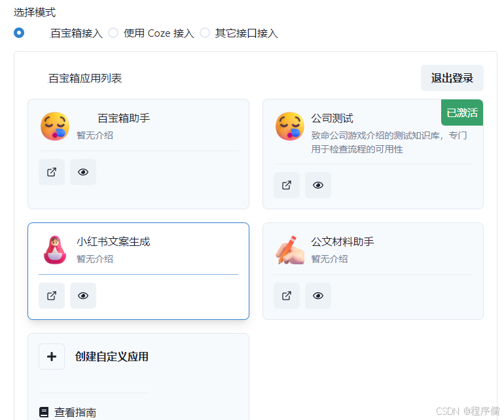Open 公司测试 external link icon

(x=287, y=185)
